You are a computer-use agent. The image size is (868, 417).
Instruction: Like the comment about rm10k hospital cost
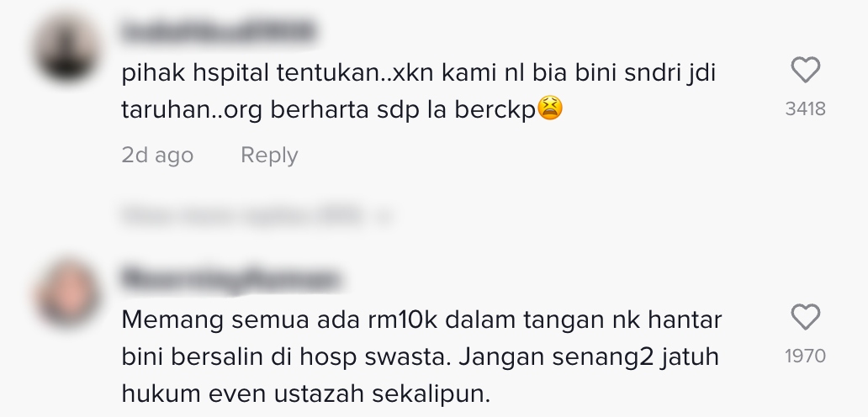point(805,317)
